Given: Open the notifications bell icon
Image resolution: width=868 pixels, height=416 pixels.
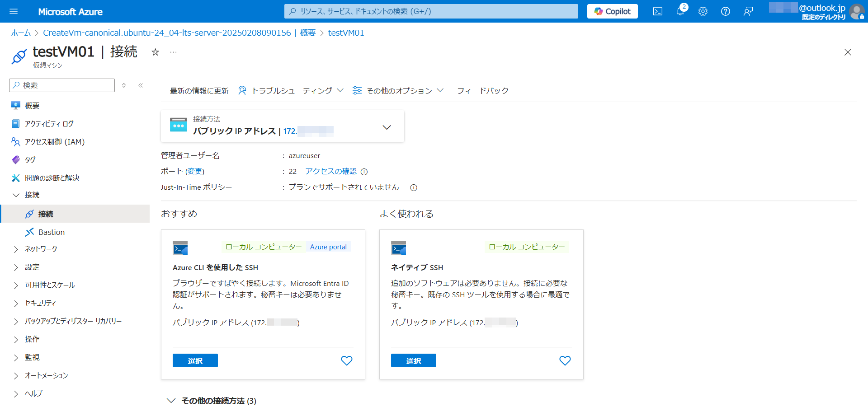Looking at the screenshot, I should click(x=680, y=11).
